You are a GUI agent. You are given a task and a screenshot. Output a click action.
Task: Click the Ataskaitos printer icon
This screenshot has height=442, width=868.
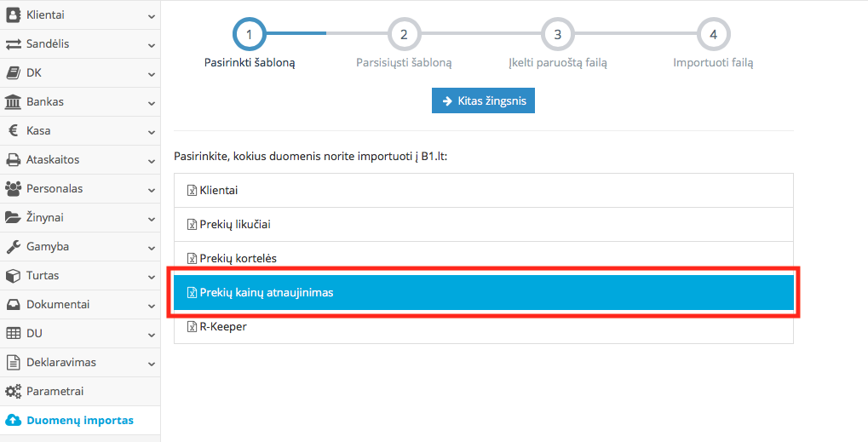tap(14, 160)
